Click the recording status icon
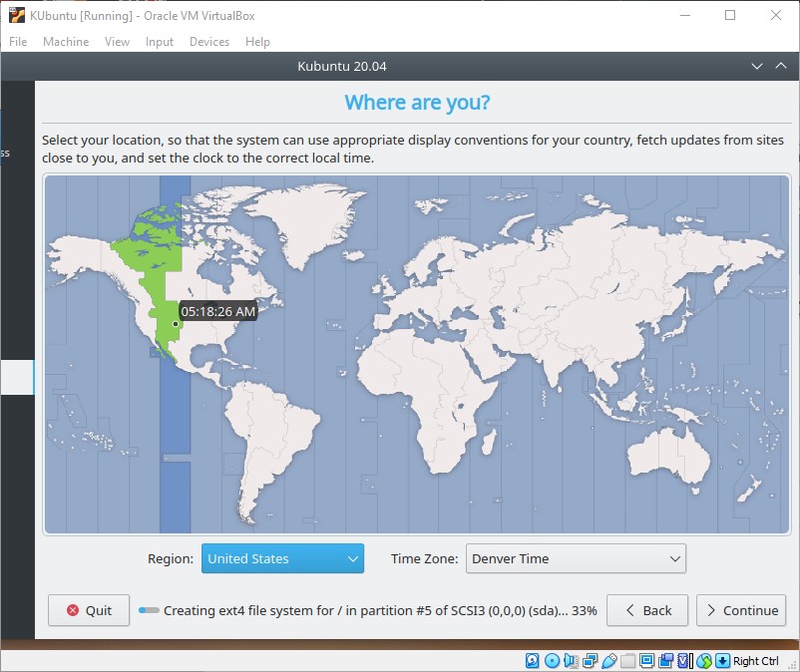The image size is (800, 672). [x=665, y=661]
